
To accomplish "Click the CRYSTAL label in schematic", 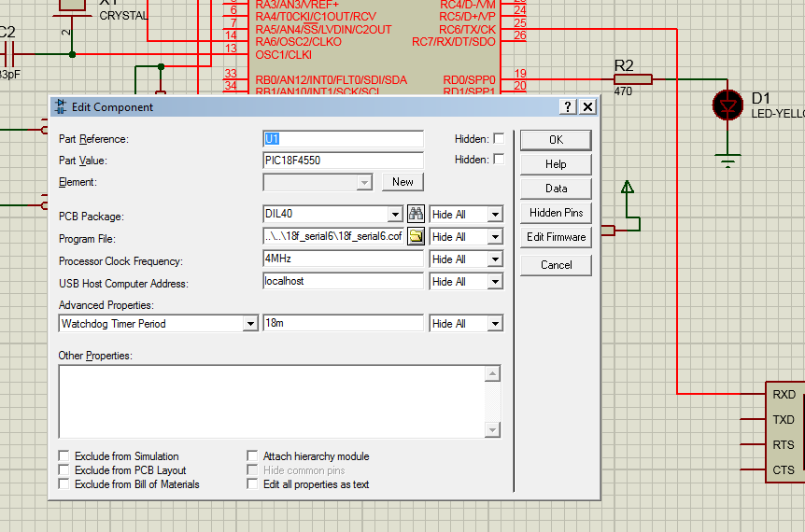I will pyautogui.click(x=123, y=16).
